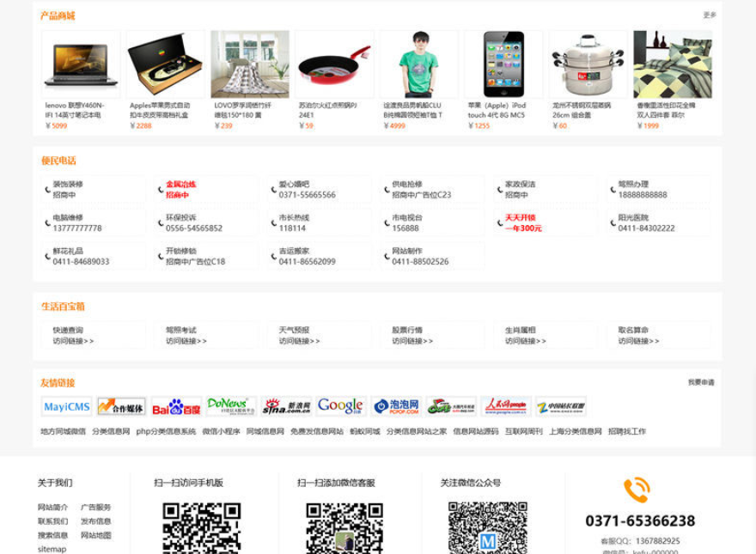The height and width of the screenshot is (554, 756).
Task: Open the 快递查询 访问链接 entry
Action: [93, 336]
